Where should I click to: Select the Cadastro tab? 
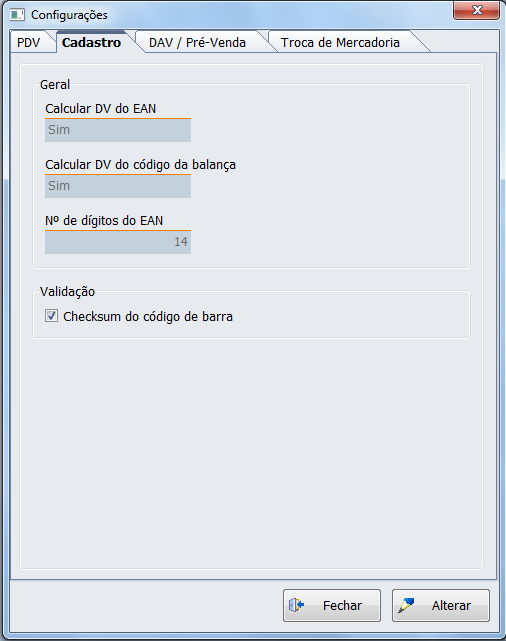tap(92, 43)
